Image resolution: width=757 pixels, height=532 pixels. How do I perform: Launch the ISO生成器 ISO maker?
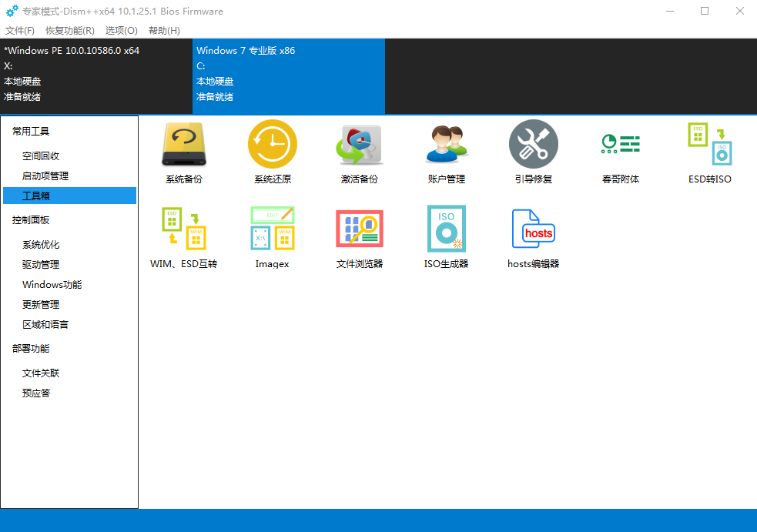(x=447, y=229)
